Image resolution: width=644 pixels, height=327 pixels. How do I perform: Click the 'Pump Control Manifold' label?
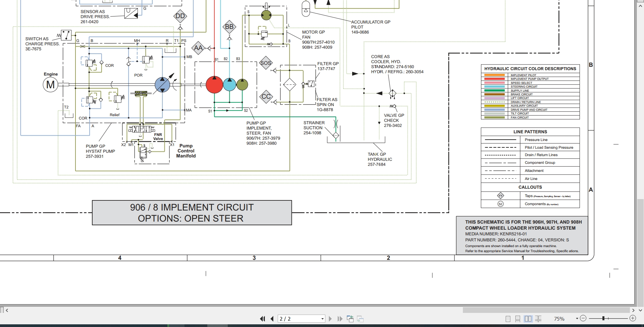coord(186,151)
